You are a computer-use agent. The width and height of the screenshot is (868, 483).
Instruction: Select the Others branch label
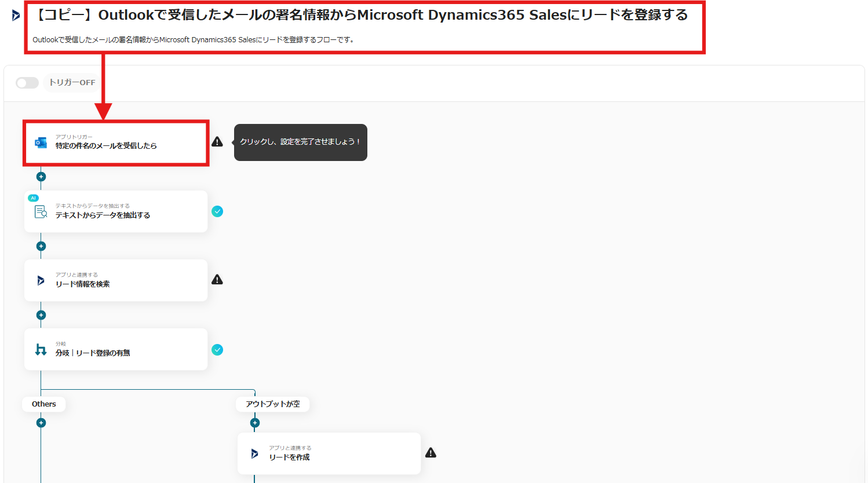(x=44, y=404)
